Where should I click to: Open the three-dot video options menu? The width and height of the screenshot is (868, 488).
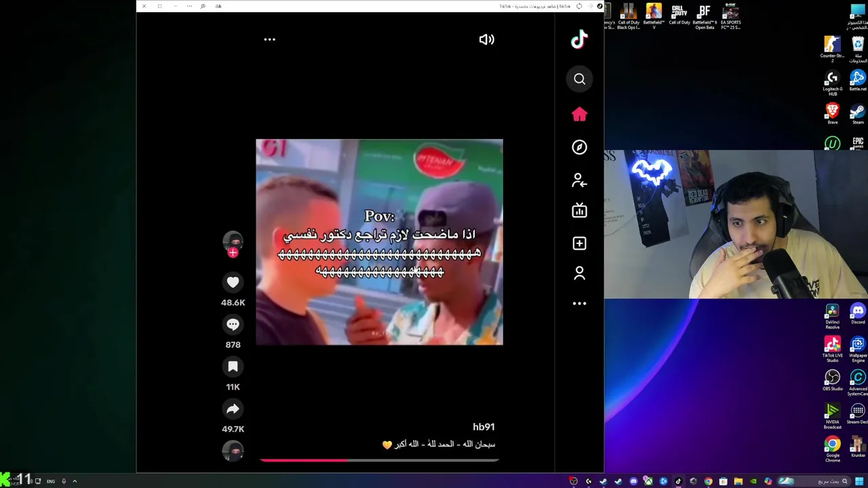click(x=269, y=39)
